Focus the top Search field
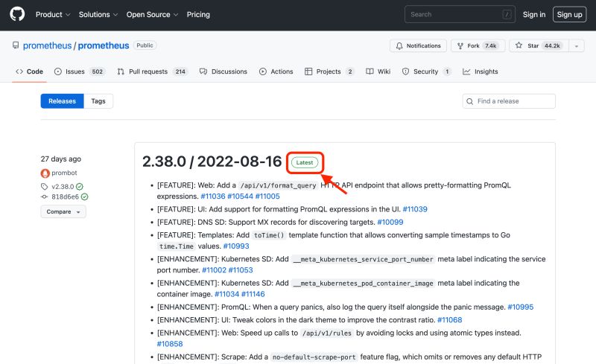 pos(460,14)
